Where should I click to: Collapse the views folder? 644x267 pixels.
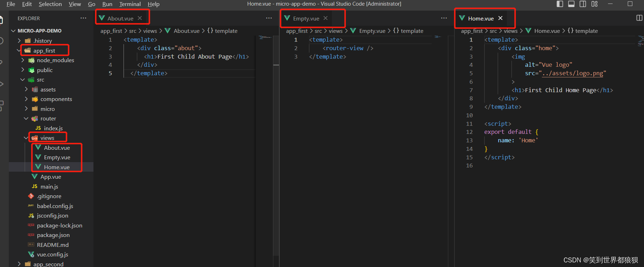[26, 138]
